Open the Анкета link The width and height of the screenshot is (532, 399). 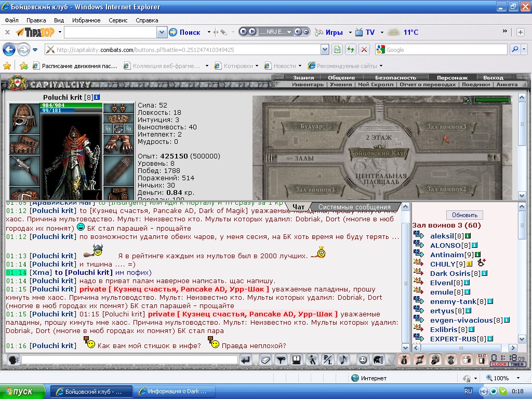point(507,85)
